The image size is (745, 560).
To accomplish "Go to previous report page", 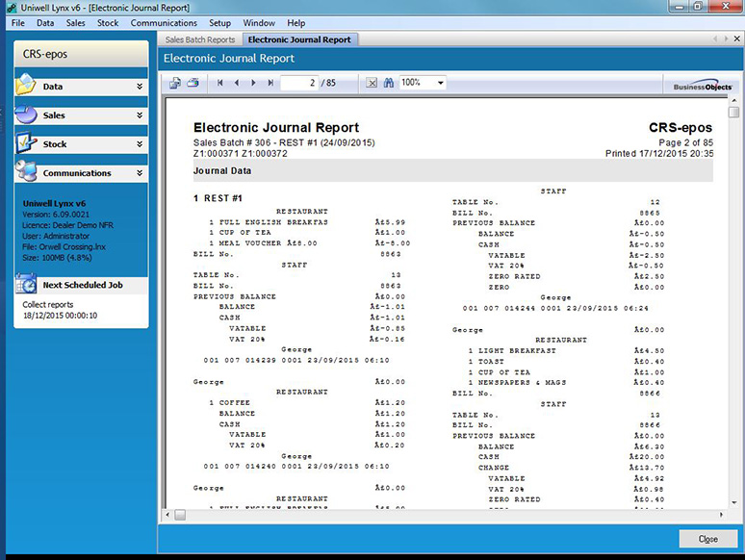I will 237,84.
